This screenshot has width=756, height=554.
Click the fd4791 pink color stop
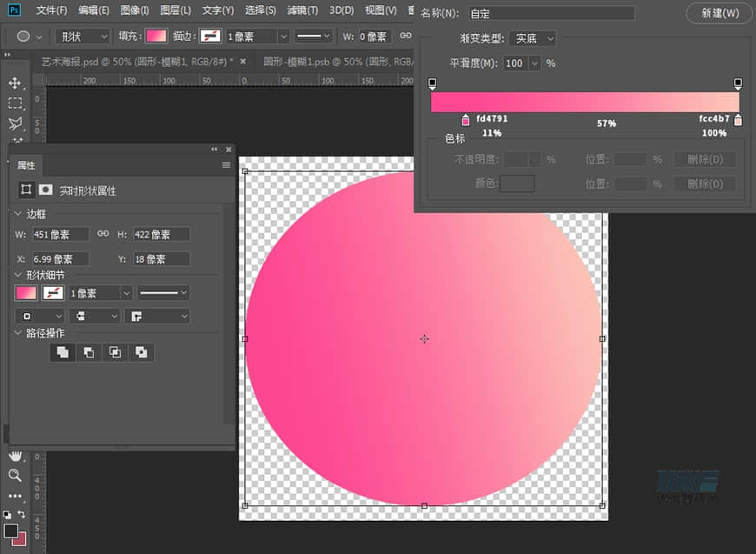466,120
